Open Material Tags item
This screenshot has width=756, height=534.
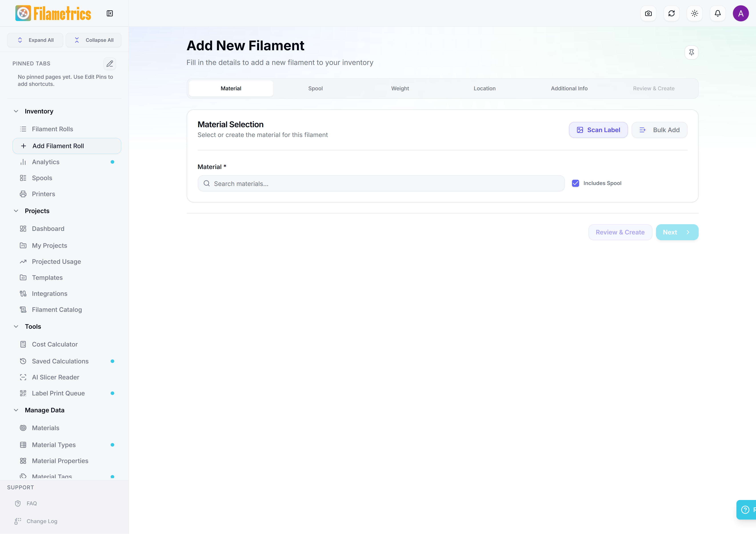(x=67, y=476)
